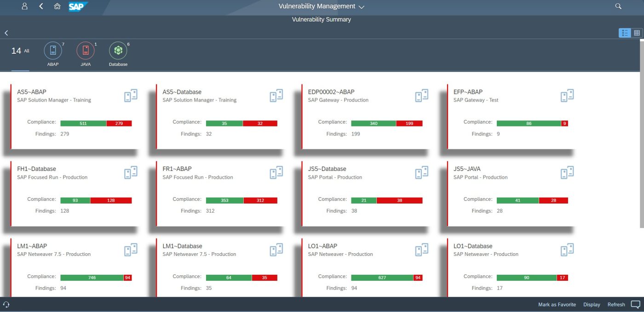Click the back arrow below Vulnerability Summary
The width and height of the screenshot is (644, 312).
[6, 33]
